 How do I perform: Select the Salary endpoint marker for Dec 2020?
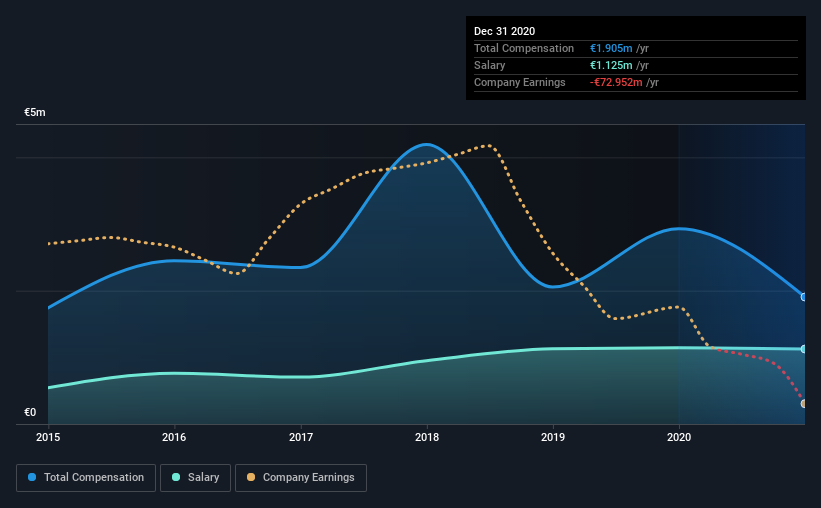tap(803, 349)
